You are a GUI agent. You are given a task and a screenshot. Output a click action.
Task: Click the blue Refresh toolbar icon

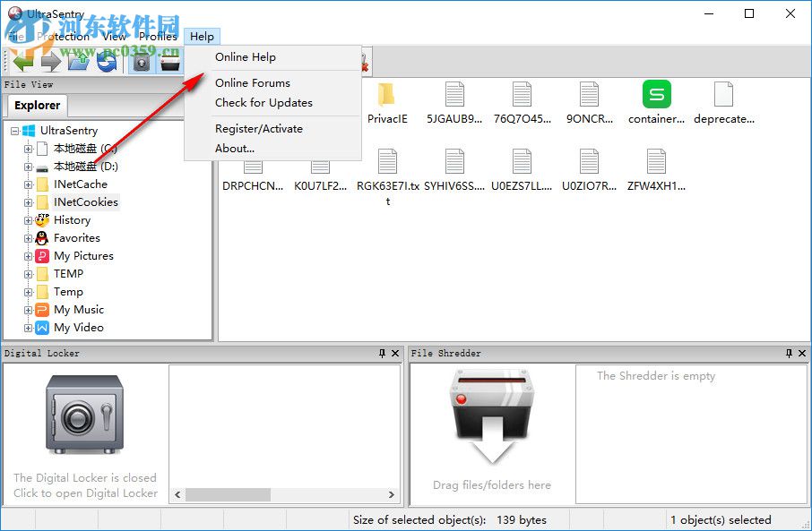pos(107,63)
